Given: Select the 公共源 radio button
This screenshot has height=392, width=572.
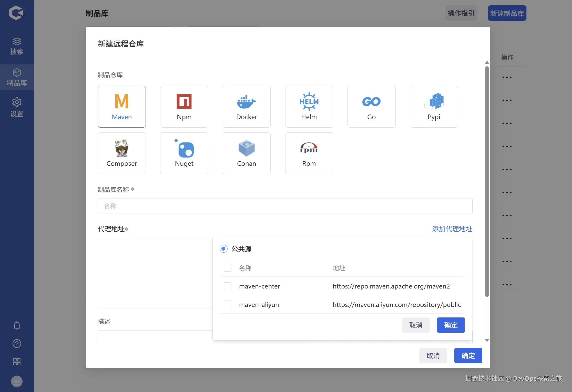Looking at the screenshot, I should [223, 249].
